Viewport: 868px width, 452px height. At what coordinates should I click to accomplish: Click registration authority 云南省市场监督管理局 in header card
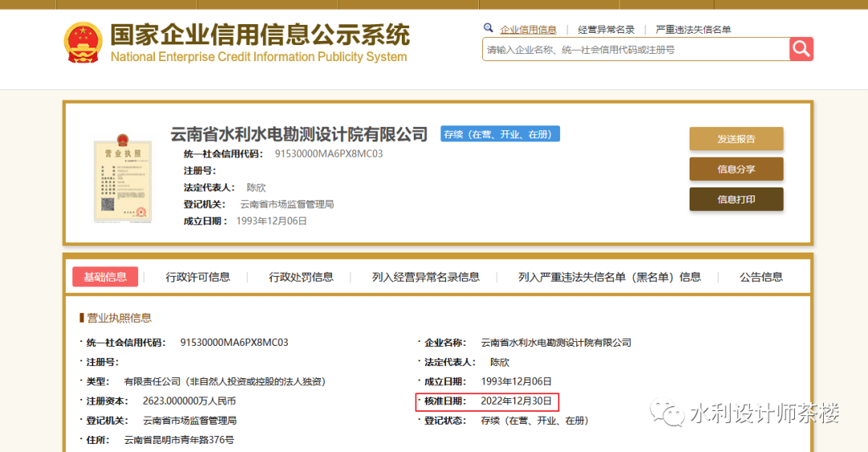pyautogui.click(x=287, y=204)
